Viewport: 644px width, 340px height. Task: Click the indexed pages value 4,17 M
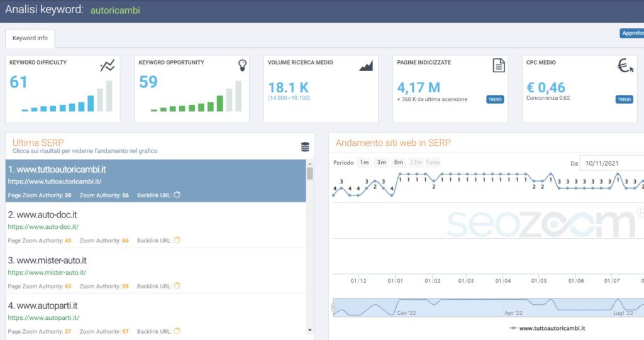click(418, 87)
